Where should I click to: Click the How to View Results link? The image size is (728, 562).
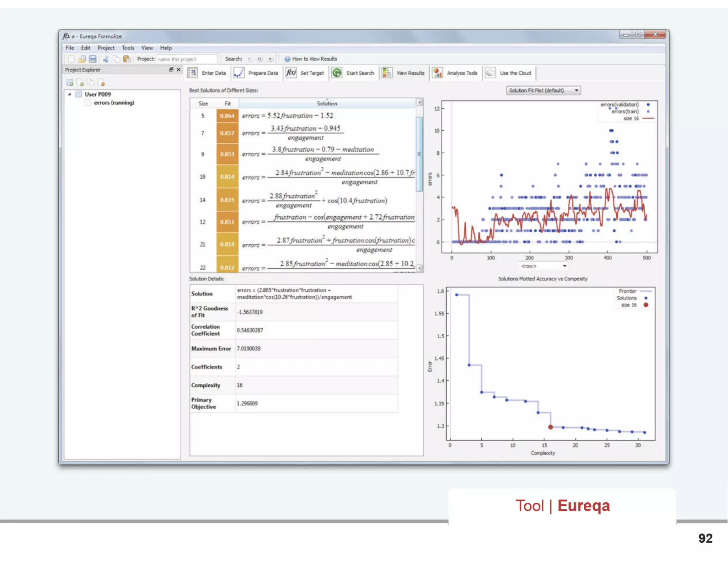click(314, 59)
